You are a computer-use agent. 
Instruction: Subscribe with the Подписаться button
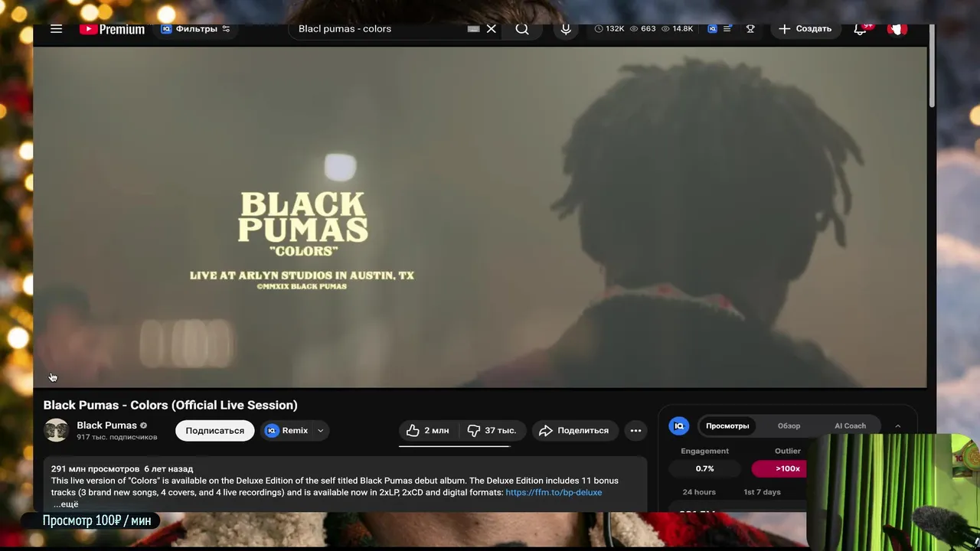click(x=214, y=430)
